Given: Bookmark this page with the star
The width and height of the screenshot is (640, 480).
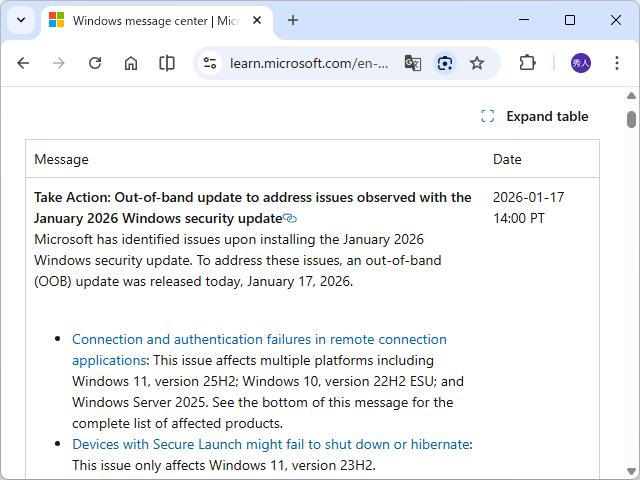Looking at the screenshot, I should click(x=476, y=63).
